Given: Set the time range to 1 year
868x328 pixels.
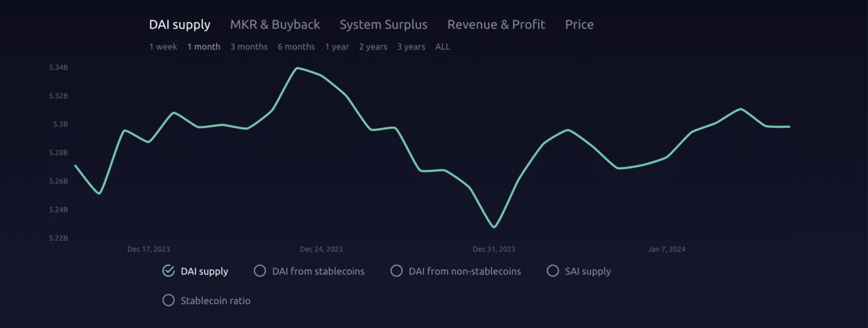Looking at the screenshot, I should pos(337,46).
